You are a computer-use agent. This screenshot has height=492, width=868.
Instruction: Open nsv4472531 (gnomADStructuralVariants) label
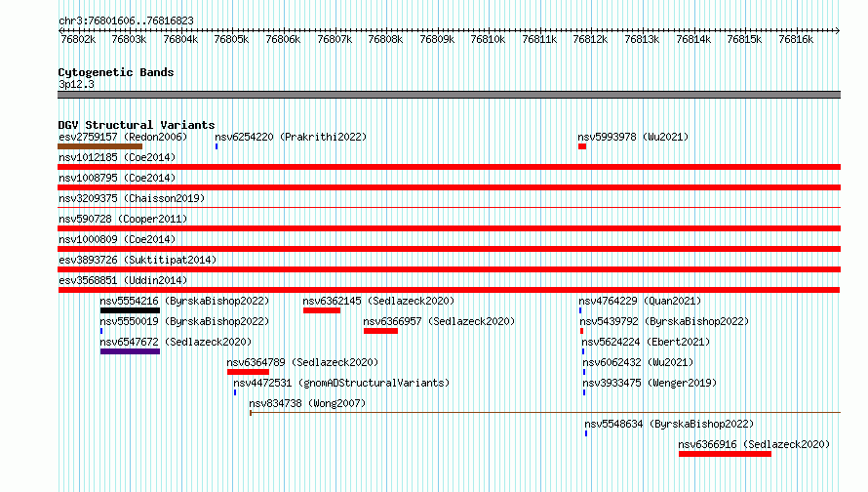(341, 383)
